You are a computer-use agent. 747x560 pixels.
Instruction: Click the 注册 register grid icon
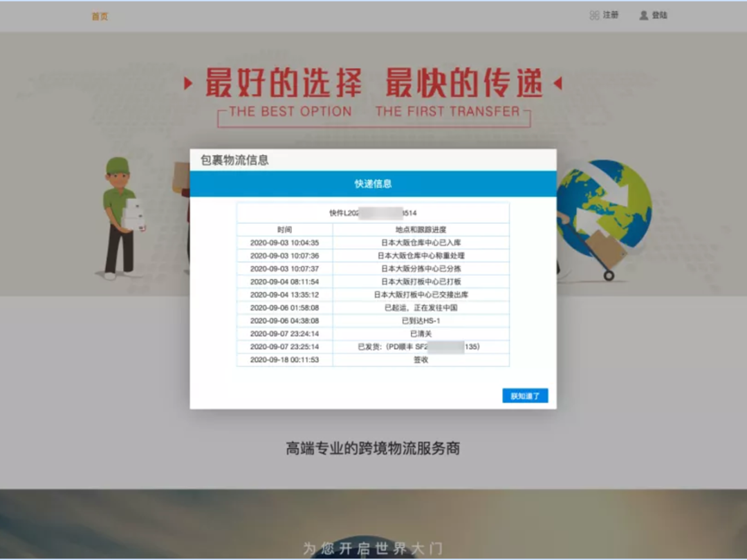(x=594, y=16)
